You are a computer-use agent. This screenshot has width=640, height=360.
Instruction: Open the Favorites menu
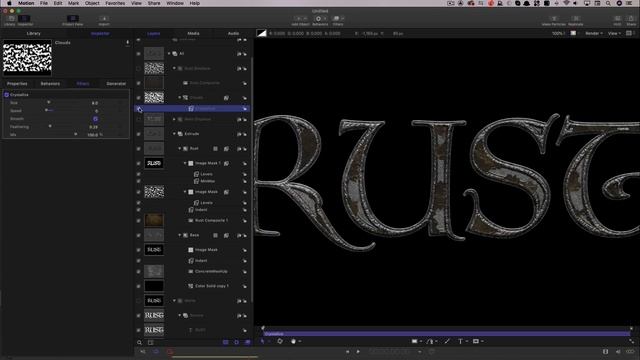click(x=115, y=3)
